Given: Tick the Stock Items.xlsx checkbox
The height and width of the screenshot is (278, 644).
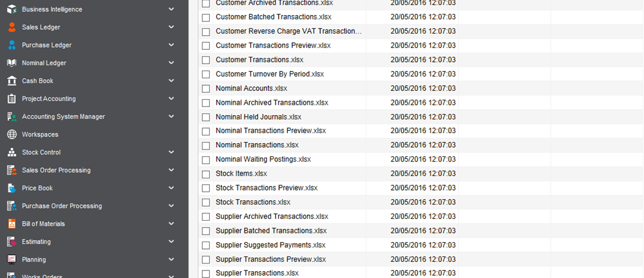Looking at the screenshot, I should click(x=206, y=174).
